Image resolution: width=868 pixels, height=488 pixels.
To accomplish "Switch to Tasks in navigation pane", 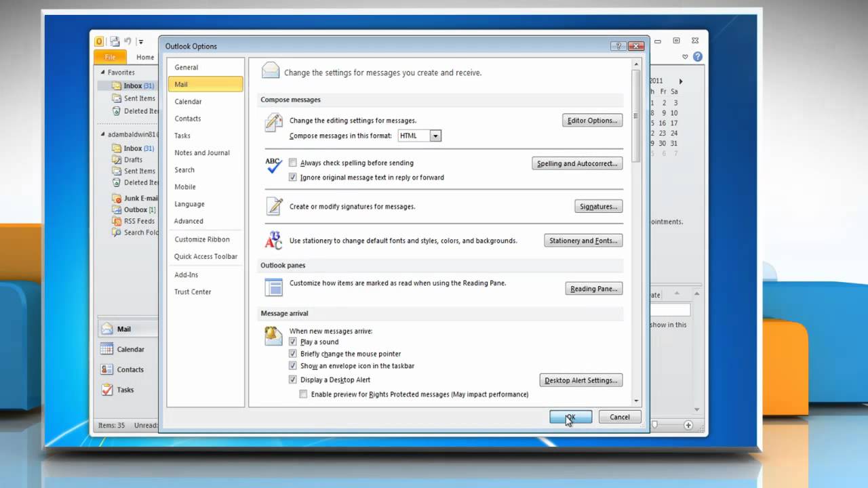I will pos(127,390).
